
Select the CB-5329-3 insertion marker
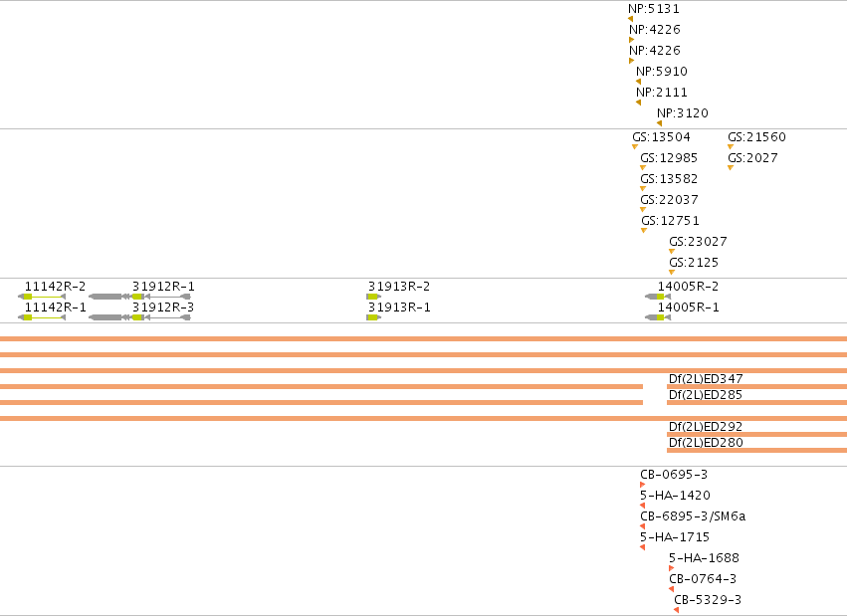(x=676, y=610)
